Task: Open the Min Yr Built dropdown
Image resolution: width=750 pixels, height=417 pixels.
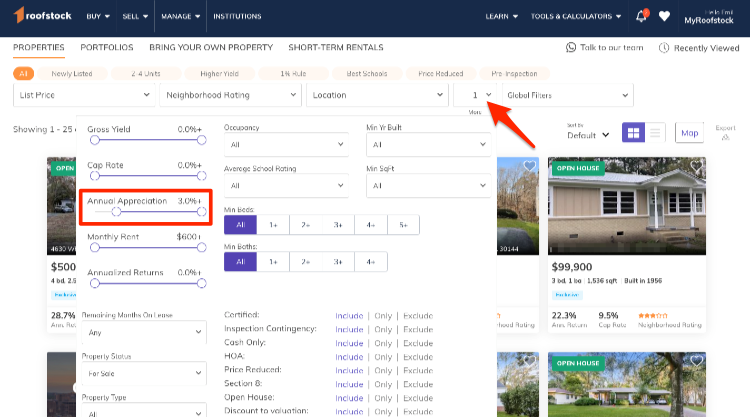Action: coord(429,144)
